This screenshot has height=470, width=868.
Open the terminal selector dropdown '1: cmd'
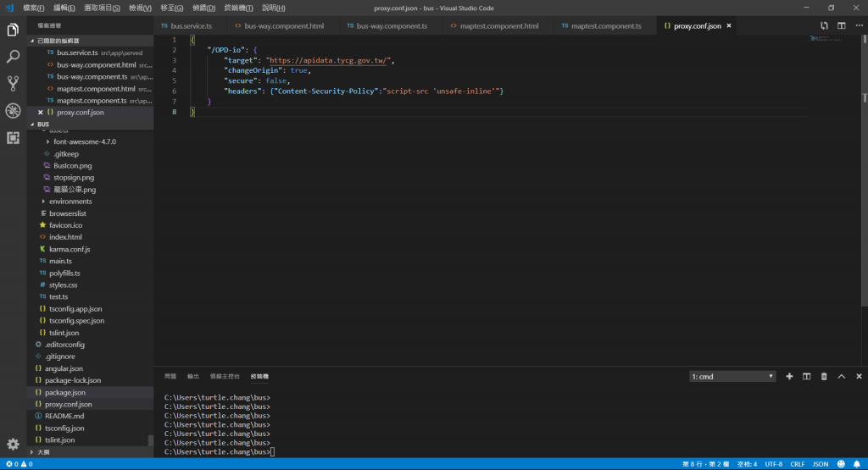(732, 377)
